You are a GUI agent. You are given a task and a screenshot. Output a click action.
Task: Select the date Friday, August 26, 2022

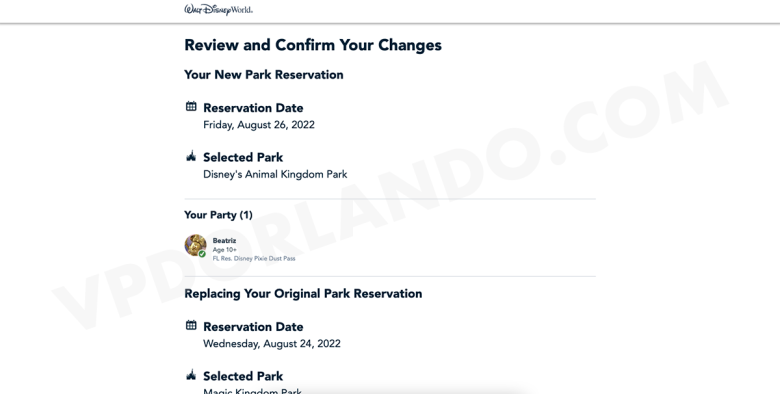click(259, 125)
